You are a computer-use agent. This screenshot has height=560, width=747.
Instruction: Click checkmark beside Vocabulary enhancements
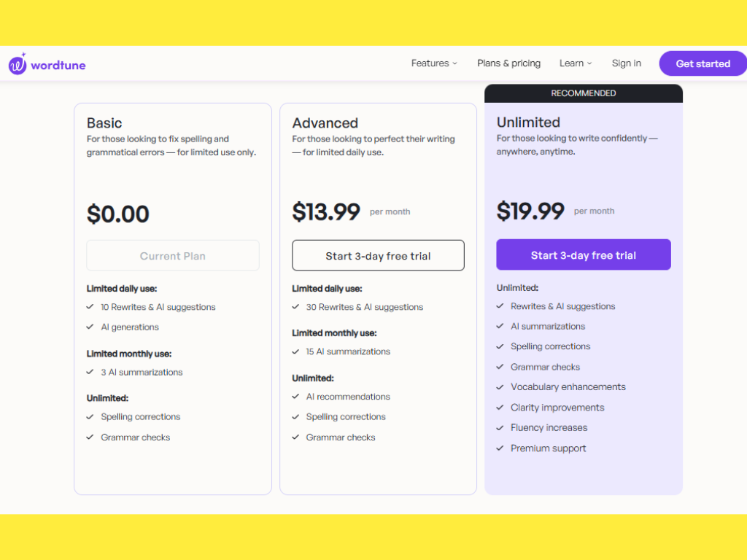pyautogui.click(x=500, y=387)
